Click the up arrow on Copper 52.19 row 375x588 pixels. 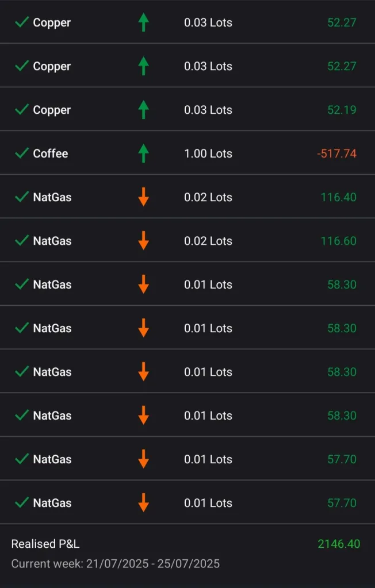(144, 110)
